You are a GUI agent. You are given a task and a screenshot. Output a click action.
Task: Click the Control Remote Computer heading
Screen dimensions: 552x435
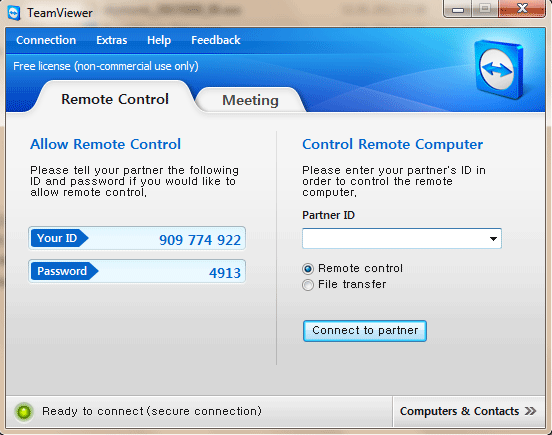[393, 144]
